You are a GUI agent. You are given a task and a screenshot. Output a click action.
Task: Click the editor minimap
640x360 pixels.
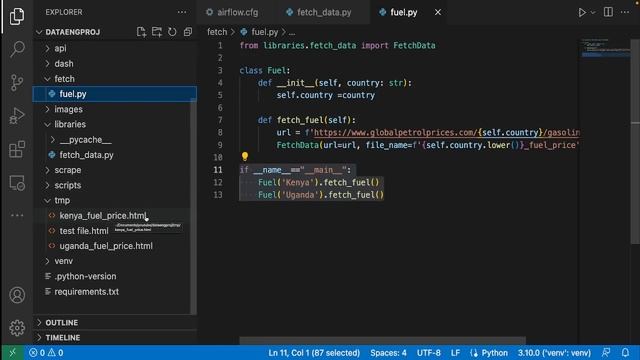[606, 48]
